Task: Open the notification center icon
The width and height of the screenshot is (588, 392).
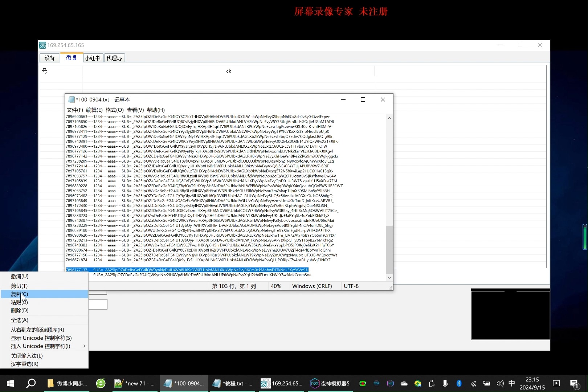Action: coord(575,383)
